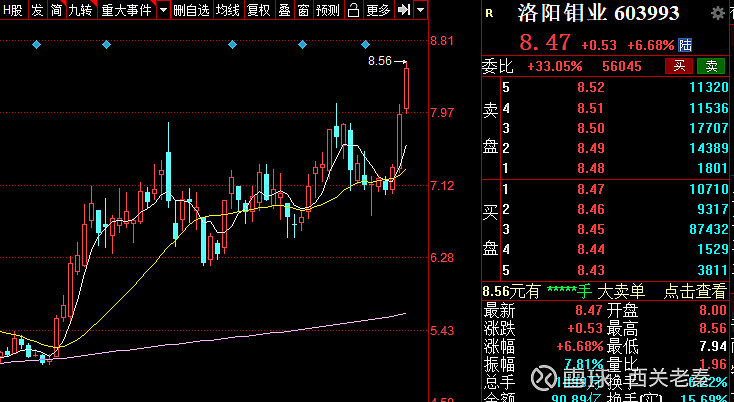Click the 大卖单 label
This screenshot has height=402, width=734.
coord(621,292)
